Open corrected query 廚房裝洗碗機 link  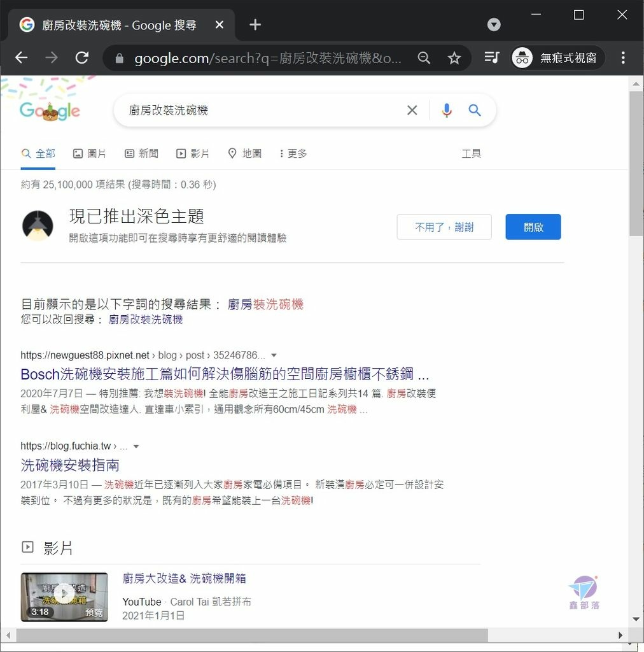tap(265, 304)
